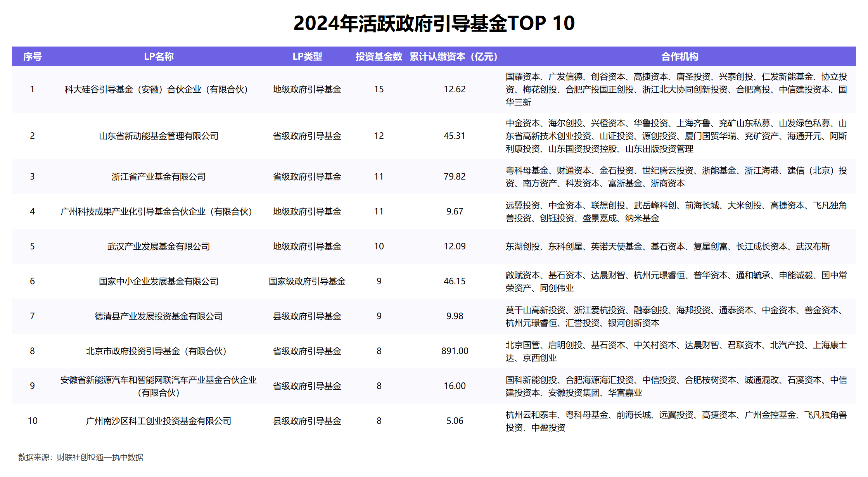This screenshot has width=868, height=477.
Task: Click partner list starting with 国科新能创投
Action: coord(676,386)
